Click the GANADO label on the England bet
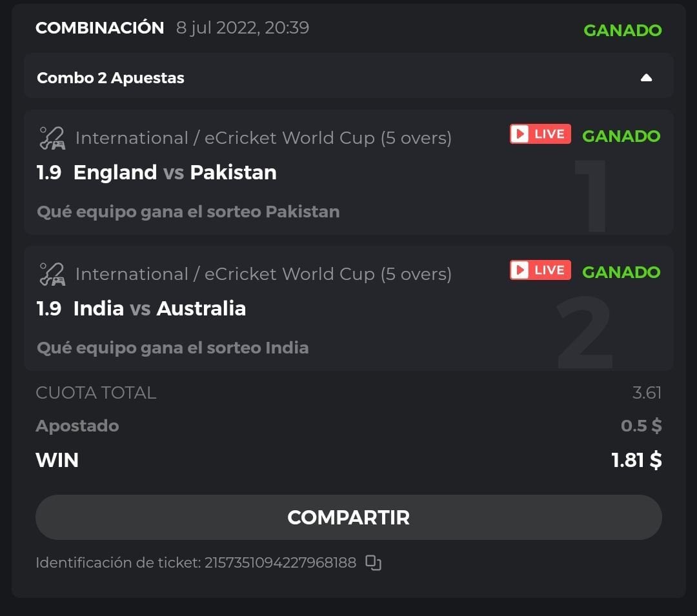This screenshot has height=616, width=697. pos(621,136)
